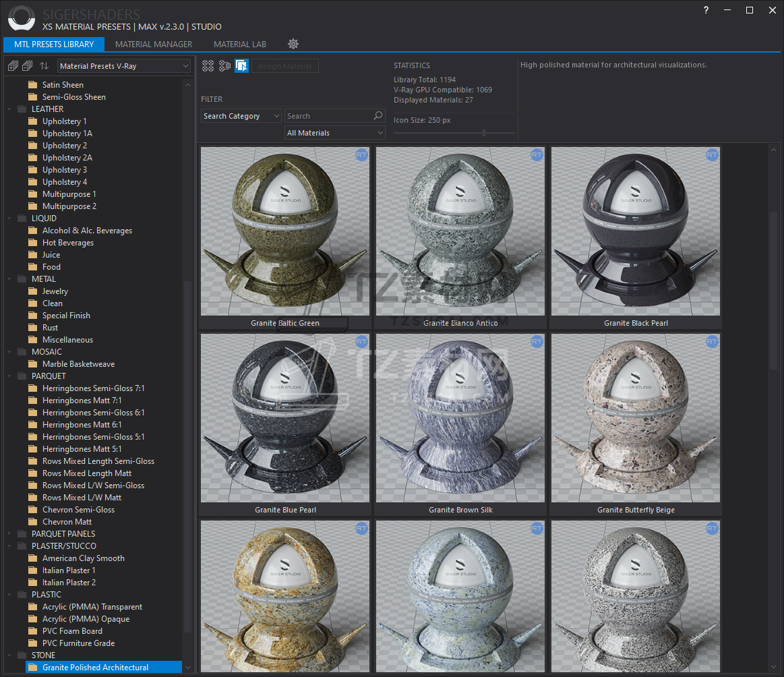784x677 pixels.
Task: Collapse the LEATHER category
Action: pos(9,109)
